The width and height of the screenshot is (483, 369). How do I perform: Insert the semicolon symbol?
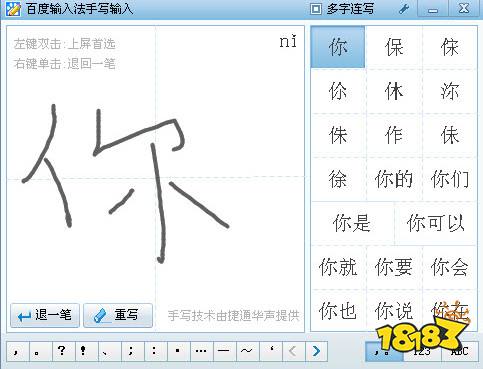[x=132, y=351]
